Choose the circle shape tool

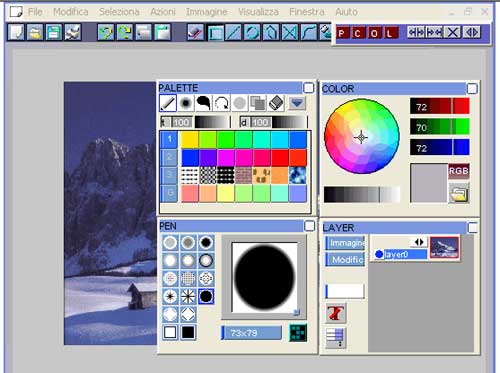[x=252, y=33]
